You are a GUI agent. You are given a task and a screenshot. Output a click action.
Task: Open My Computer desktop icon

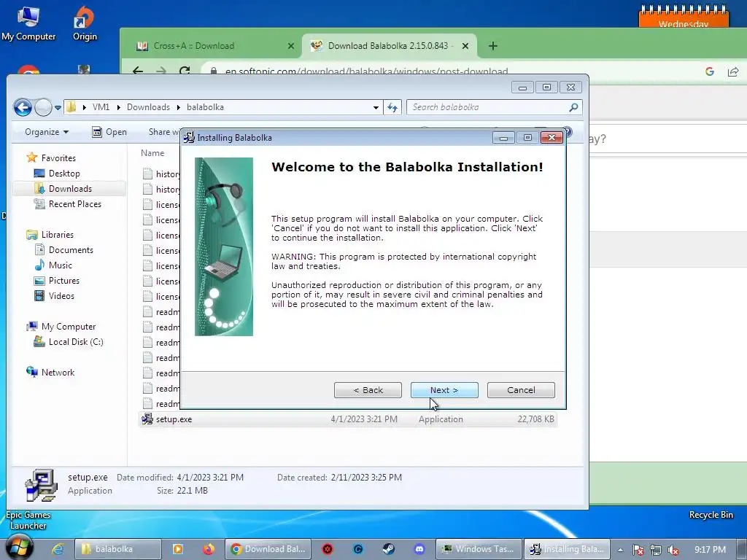(28, 23)
